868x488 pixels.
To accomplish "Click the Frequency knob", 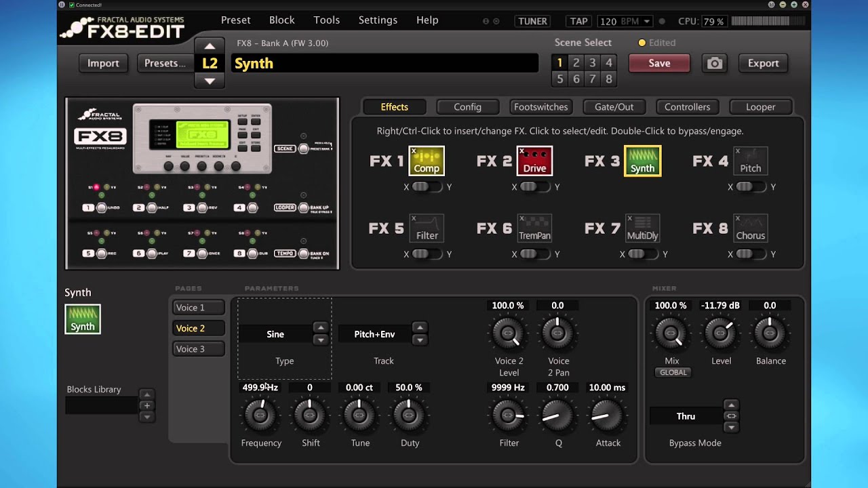I will [260, 415].
